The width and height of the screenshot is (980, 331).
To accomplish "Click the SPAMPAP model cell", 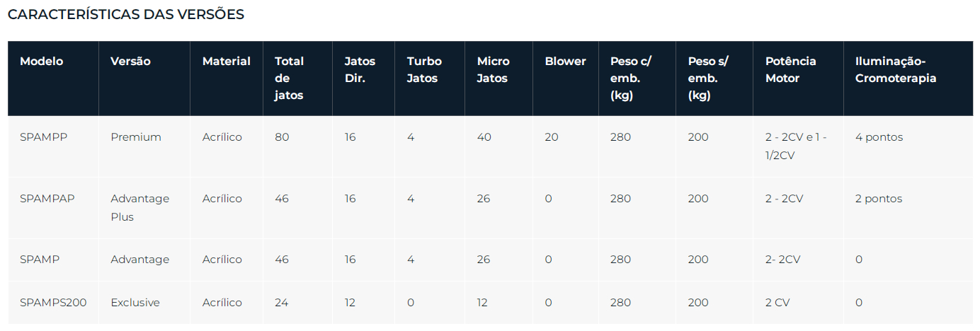I will (x=47, y=199).
